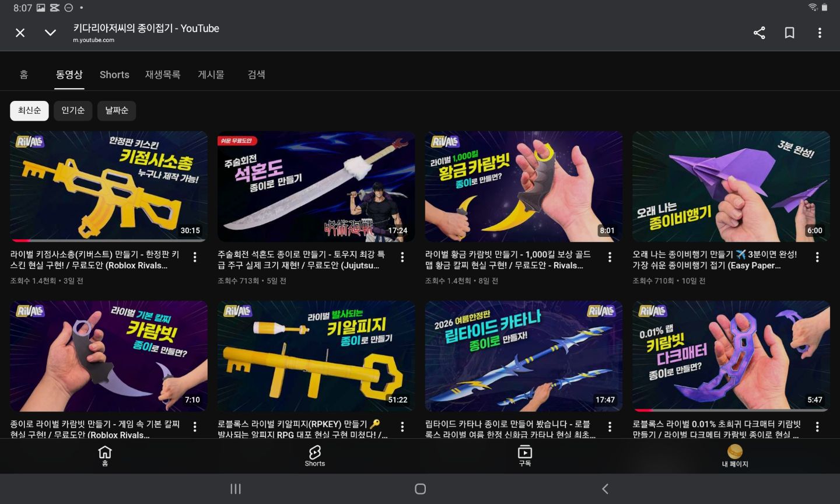The image size is (840, 504).
Task: Expand the tab dropdown chevron
Action: 51,33
